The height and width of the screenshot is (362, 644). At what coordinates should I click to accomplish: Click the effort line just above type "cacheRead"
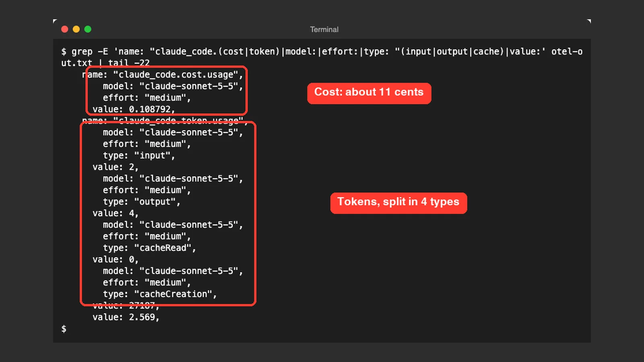pyautogui.click(x=147, y=237)
